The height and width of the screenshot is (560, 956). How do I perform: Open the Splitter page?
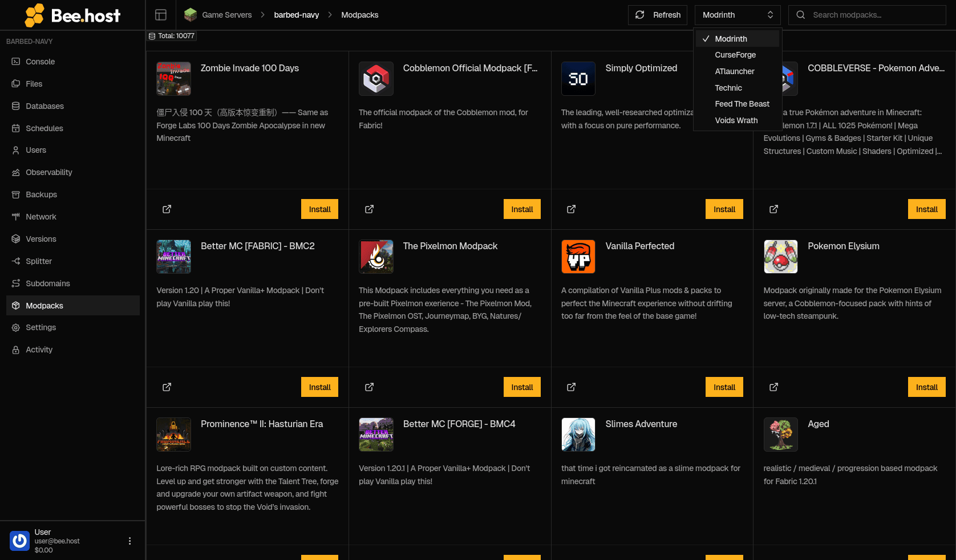pos(72,261)
